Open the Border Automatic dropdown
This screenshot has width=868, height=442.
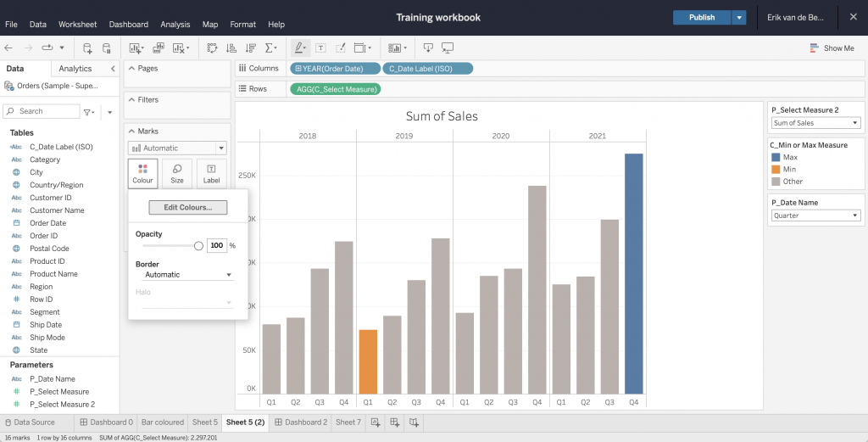click(x=186, y=275)
